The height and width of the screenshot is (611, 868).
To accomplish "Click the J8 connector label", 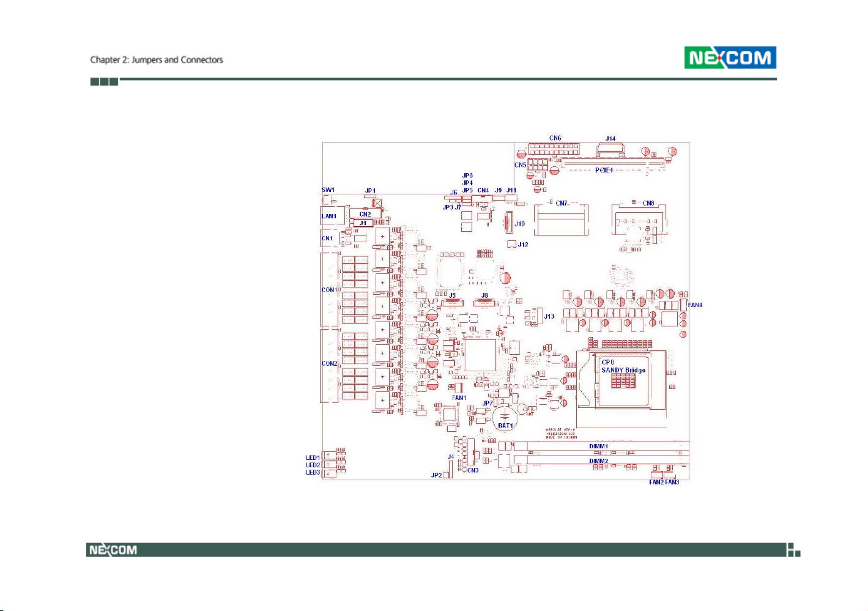I will [x=484, y=295].
